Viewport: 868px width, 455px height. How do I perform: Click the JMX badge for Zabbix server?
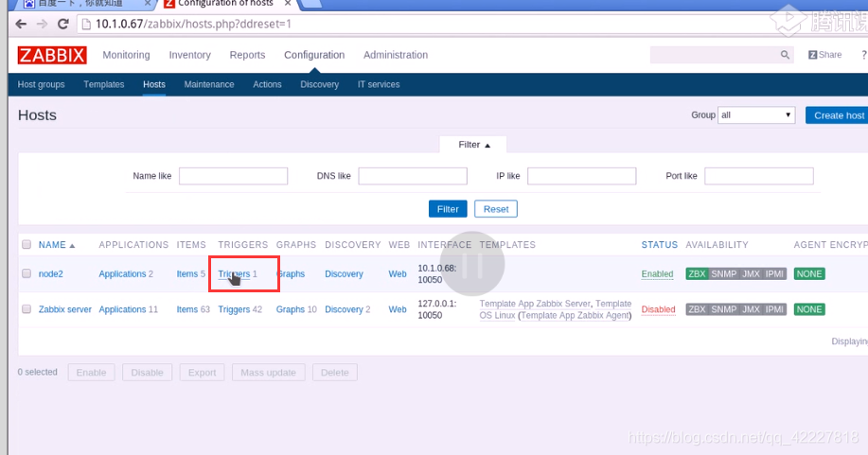pyautogui.click(x=751, y=309)
